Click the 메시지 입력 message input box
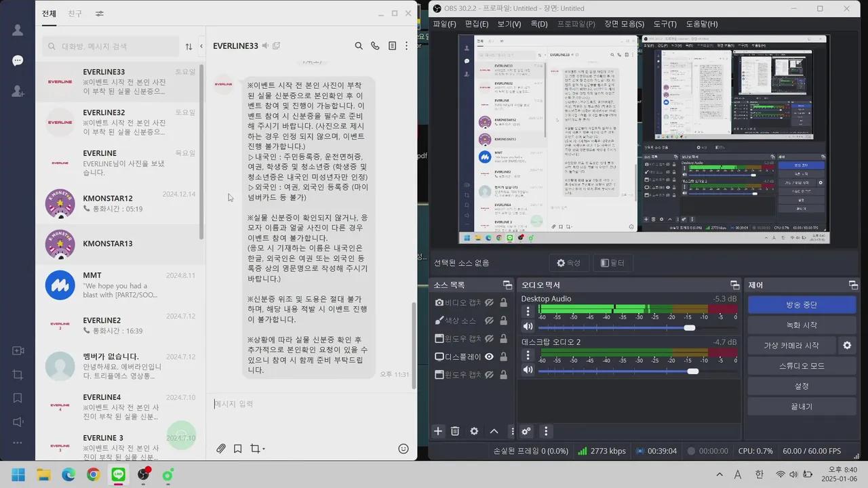 [x=311, y=404]
